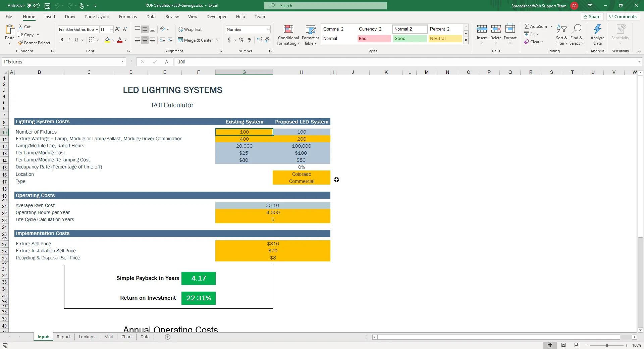The height and width of the screenshot is (349, 644).
Task: Apply Accounting dollar number format
Action: 229,40
